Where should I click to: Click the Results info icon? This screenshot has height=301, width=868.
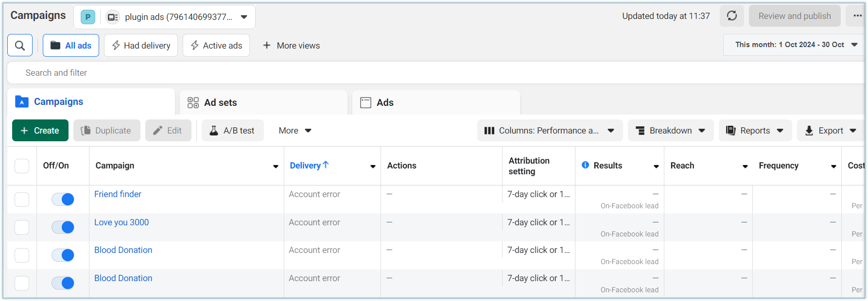[586, 165]
